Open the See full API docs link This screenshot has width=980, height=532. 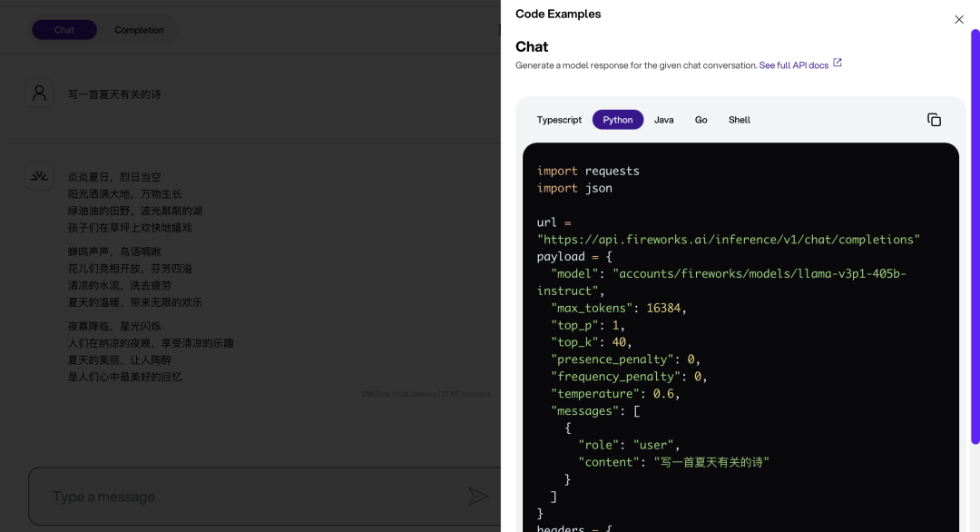[793, 65]
